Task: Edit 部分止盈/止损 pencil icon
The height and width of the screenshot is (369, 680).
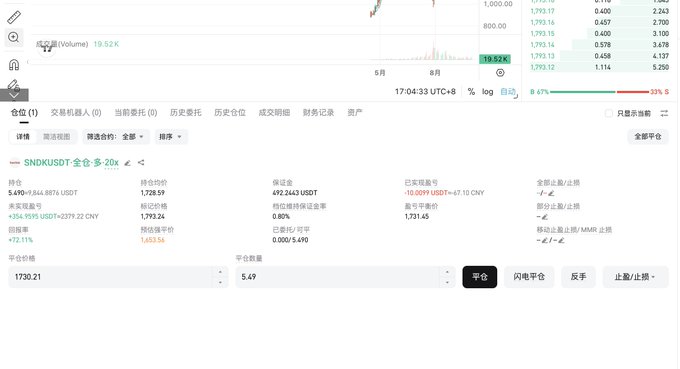Action: (545, 216)
